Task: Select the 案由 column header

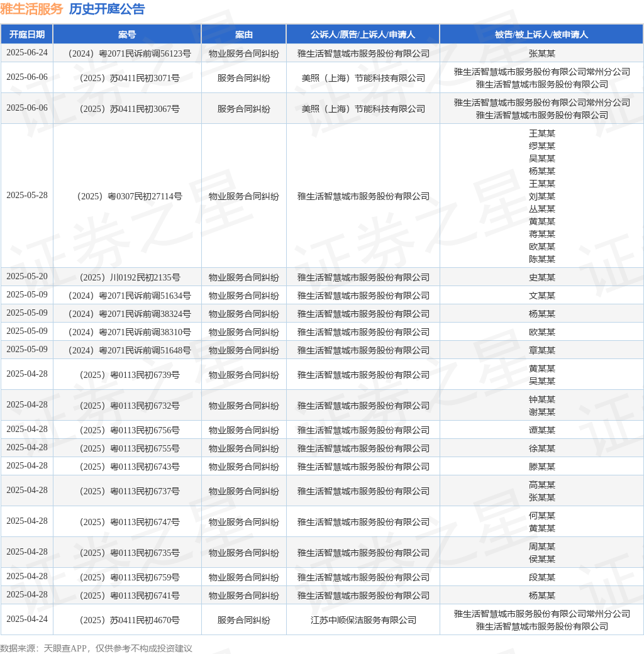Action: click(243, 34)
